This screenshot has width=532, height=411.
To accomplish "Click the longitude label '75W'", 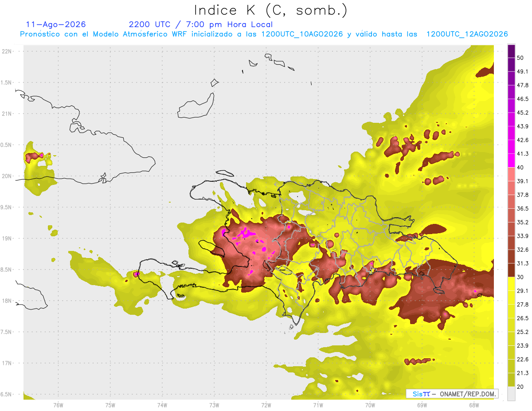I will point(110,404).
